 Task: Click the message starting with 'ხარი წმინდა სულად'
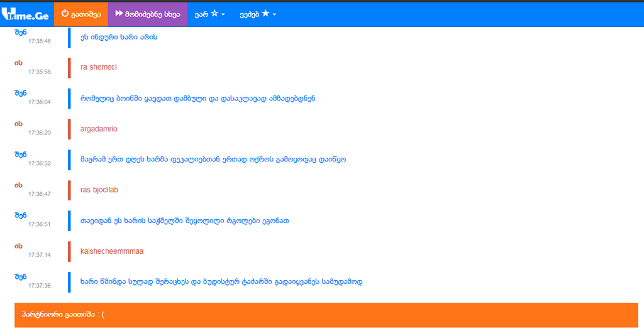pos(221,282)
